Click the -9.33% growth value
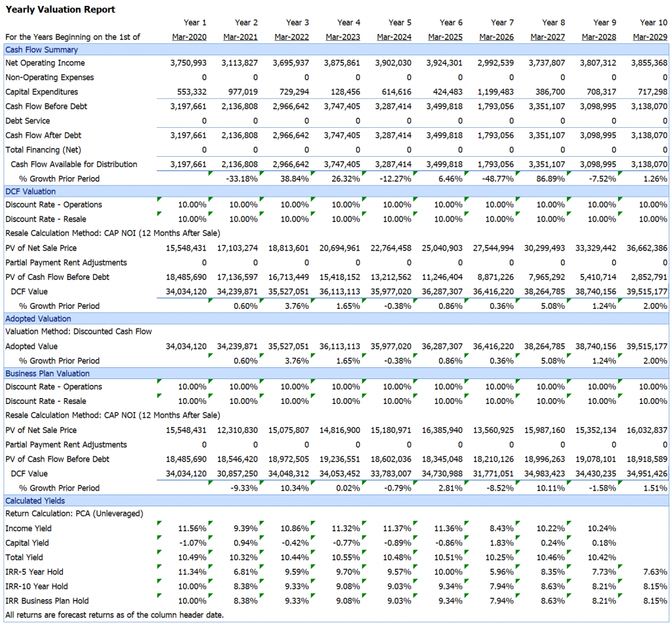Viewport: 672px width, 625px height. click(x=244, y=489)
